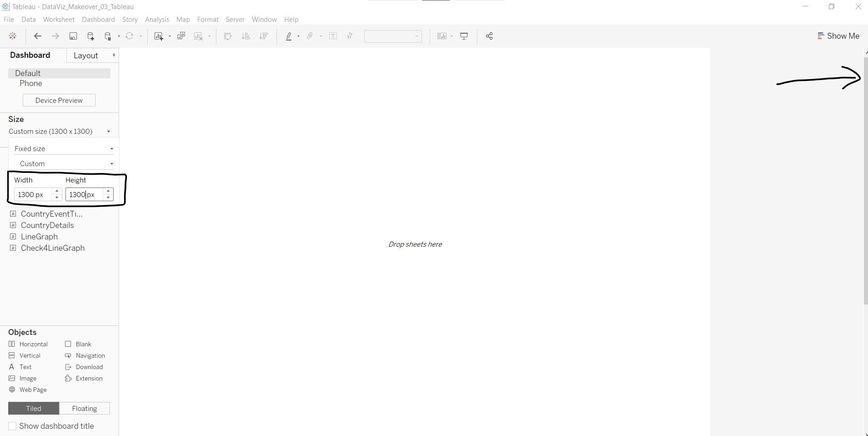
Task: Open the Analysis menu
Action: click(x=157, y=20)
